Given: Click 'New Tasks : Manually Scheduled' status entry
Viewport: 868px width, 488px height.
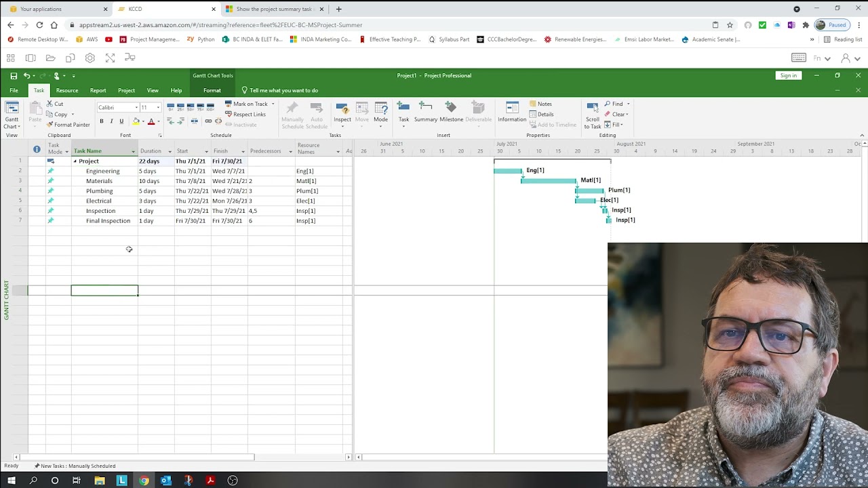Looking at the screenshot, I should pos(75,466).
